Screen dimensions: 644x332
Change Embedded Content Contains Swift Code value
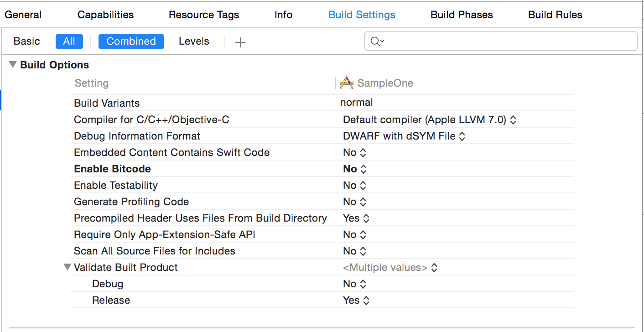click(355, 153)
